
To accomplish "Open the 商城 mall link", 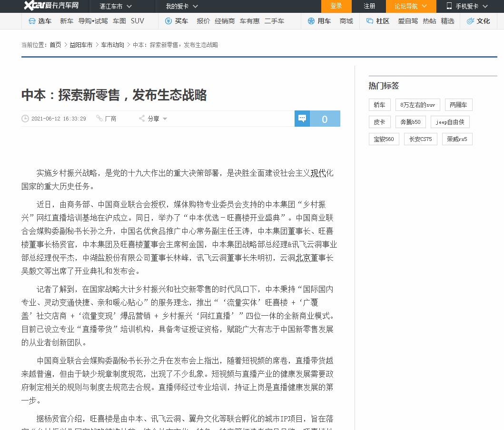I will (x=346, y=21).
